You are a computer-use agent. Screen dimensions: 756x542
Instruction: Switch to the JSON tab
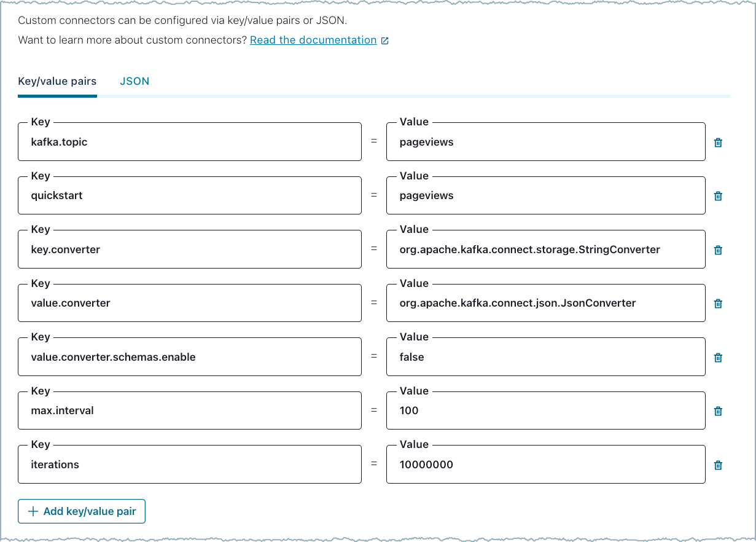click(134, 81)
